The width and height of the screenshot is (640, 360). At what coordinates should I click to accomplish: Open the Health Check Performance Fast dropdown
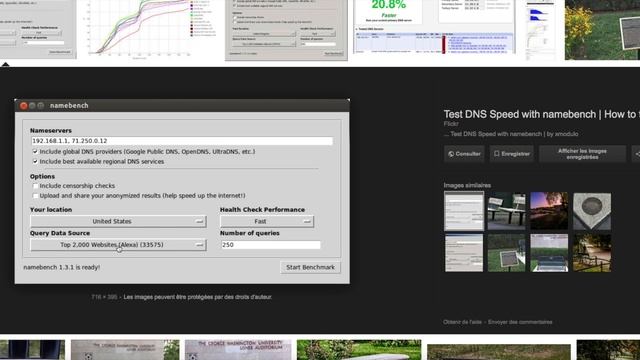[x=267, y=221]
